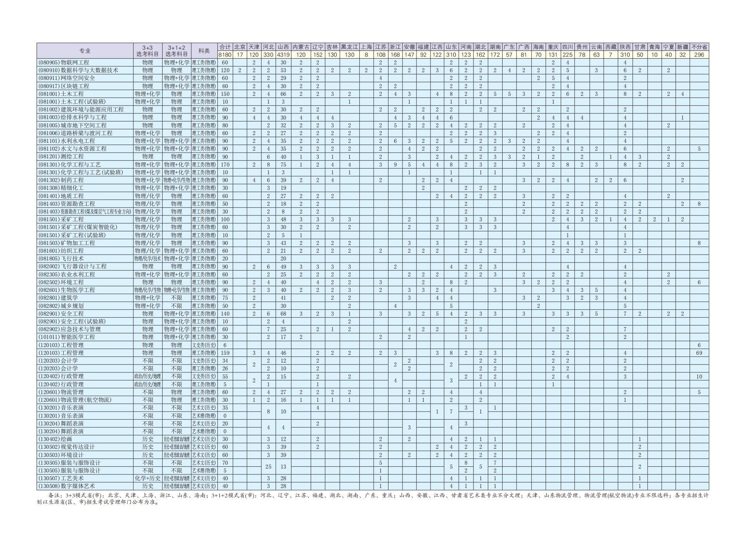Click the 3+1+2 选考科目 header cell
756x542 pixels.
(x=176, y=51)
